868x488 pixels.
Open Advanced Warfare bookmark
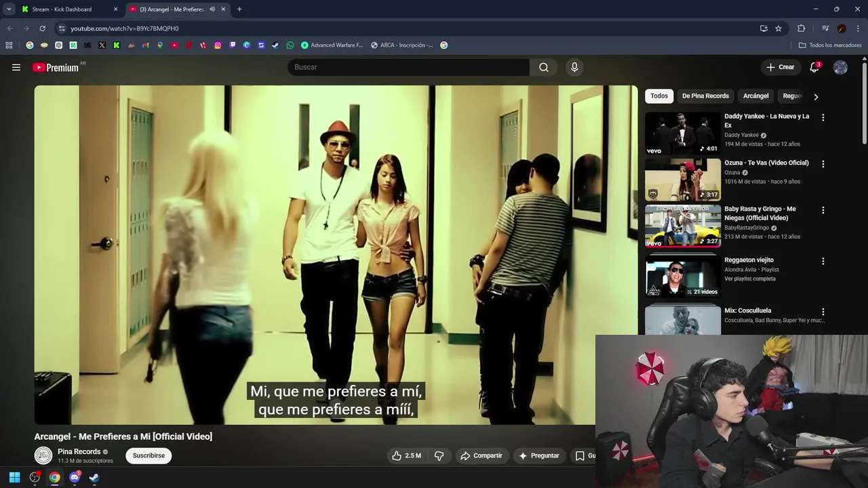[x=332, y=45]
